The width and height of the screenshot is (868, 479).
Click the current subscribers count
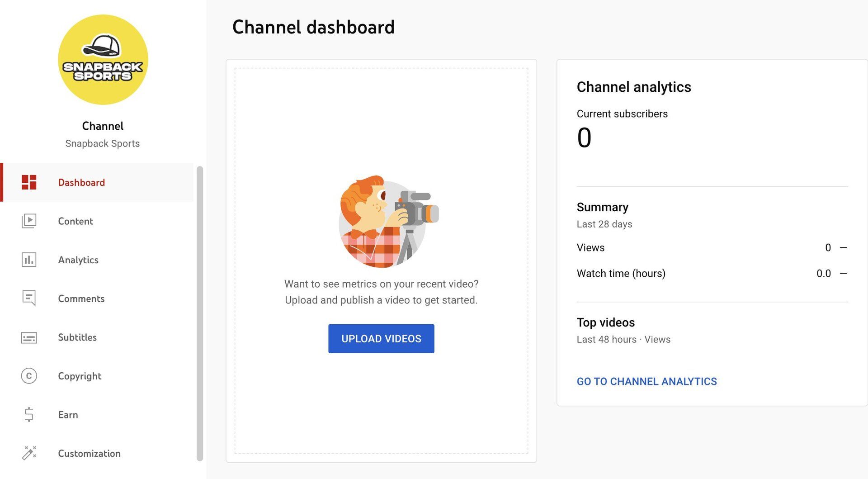tap(584, 138)
